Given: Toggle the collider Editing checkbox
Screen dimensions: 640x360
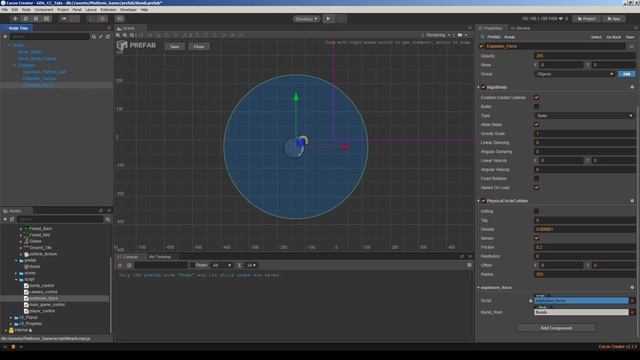Looking at the screenshot, I should coord(537,211).
